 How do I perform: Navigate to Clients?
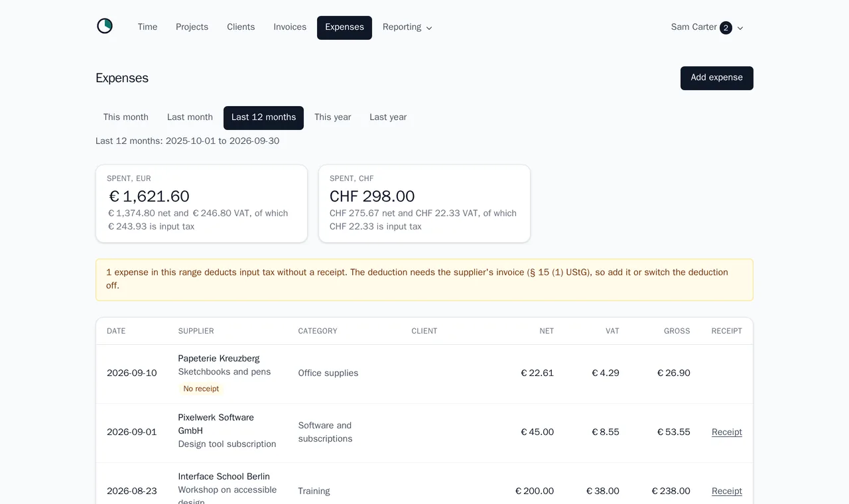click(x=241, y=27)
